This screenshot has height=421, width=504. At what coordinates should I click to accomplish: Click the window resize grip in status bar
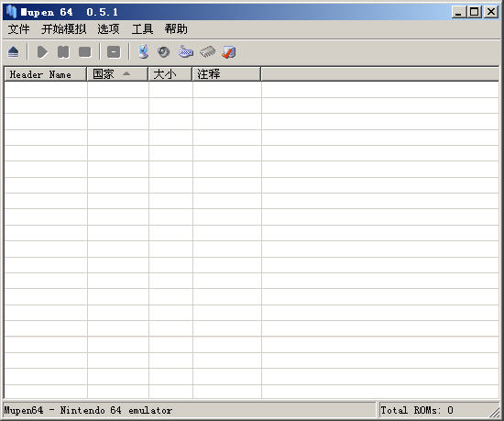[x=495, y=412]
